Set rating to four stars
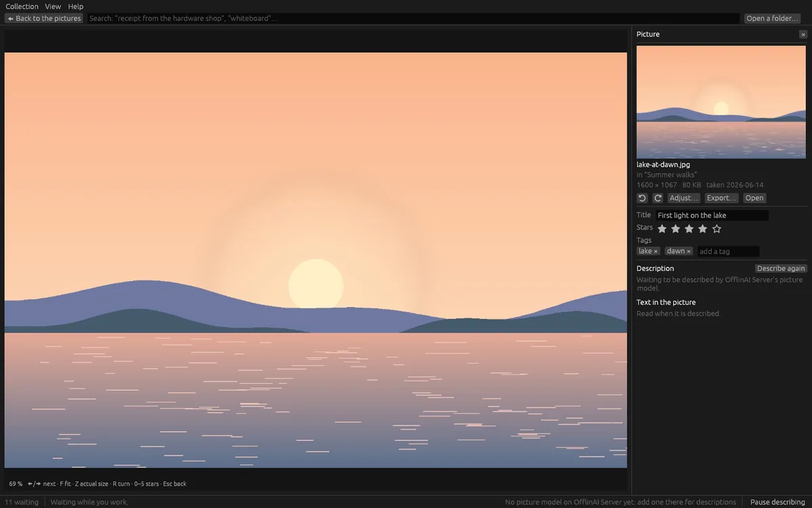The image size is (812, 508). 702,229
